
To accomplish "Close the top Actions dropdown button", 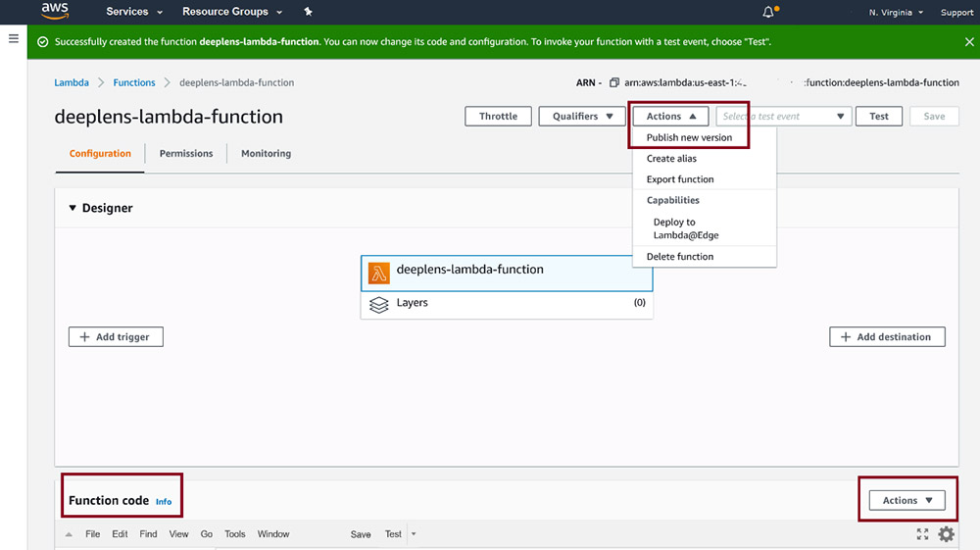I will [670, 117].
